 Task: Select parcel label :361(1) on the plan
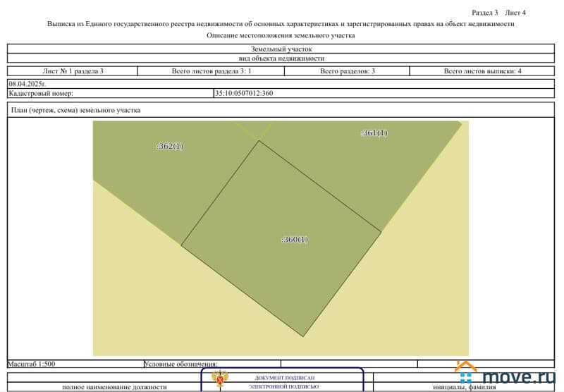tap(374, 133)
